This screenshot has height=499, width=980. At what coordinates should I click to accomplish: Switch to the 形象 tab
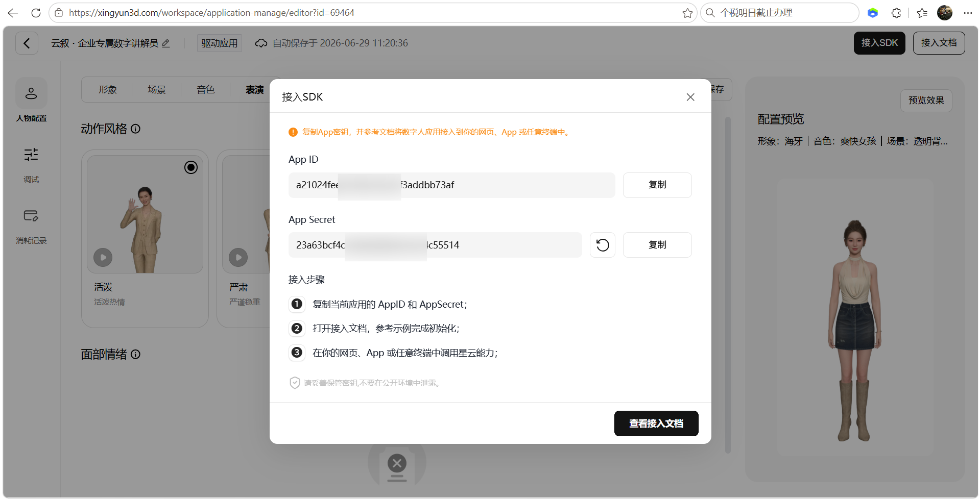(x=108, y=90)
